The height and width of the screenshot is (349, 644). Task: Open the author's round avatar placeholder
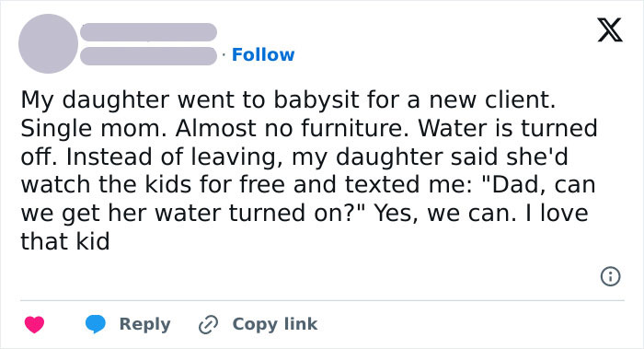tap(49, 43)
